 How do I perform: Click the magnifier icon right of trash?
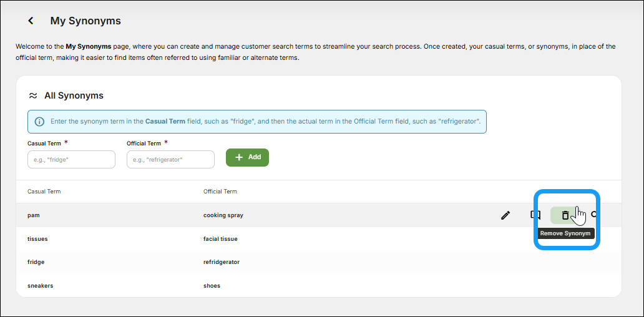tap(594, 215)
